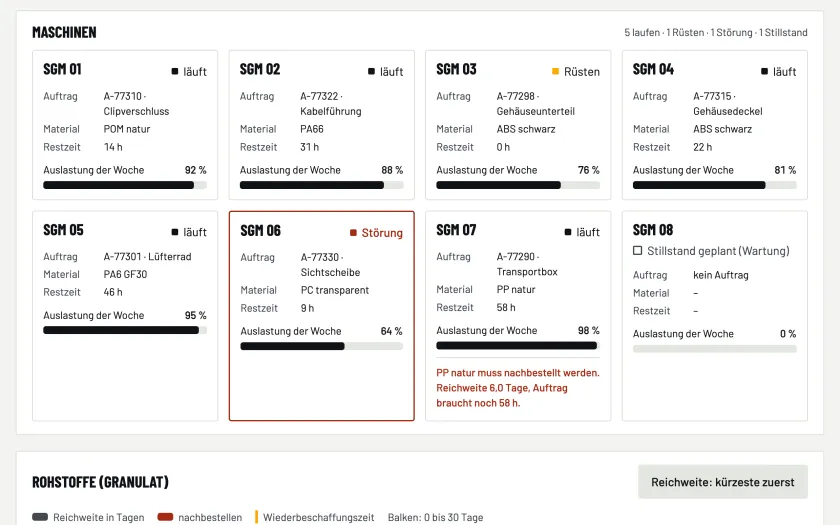The image size is (840, 525).
Task: Click the 46 h remaining time
Action: [113, 292]
